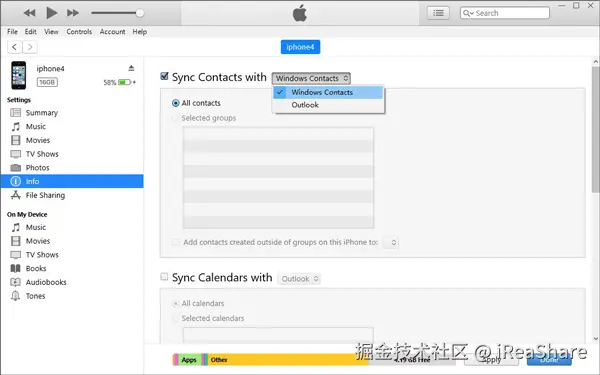The image size is (600, 375).
Task: Select the Selected groups radio button
Action: 176,118
